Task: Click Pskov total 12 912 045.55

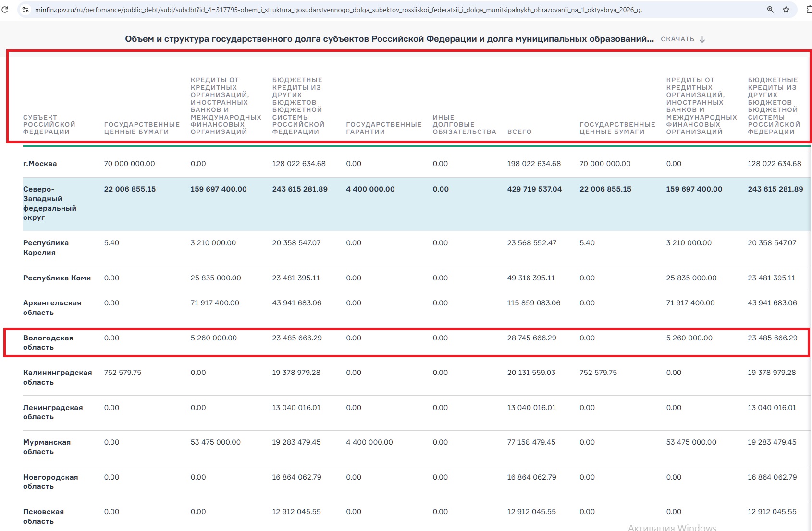Action: 531,512
